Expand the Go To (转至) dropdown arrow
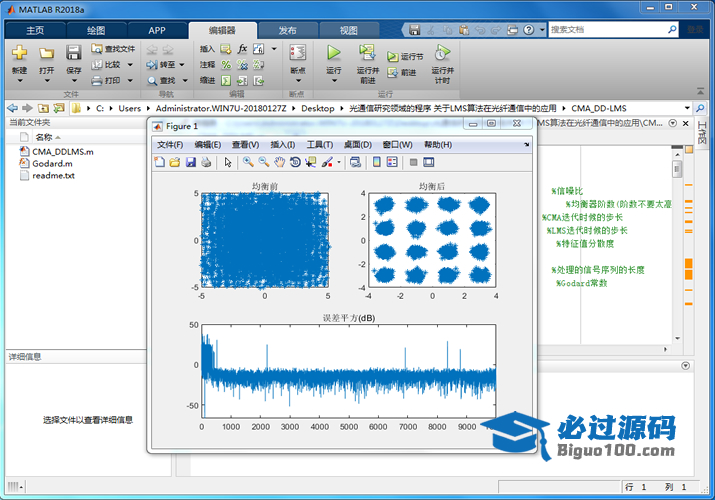 point(182,65)
